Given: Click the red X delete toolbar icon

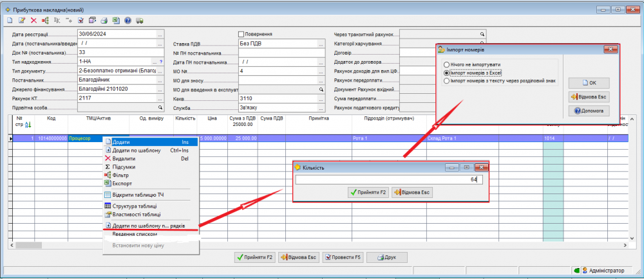Looking at the screenshot, I should [x=33, y=20].
